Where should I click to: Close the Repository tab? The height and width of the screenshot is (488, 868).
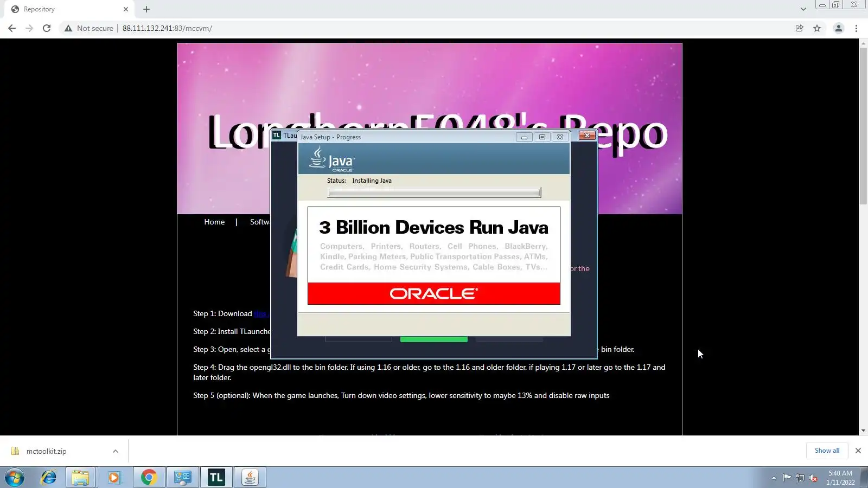click(x=126, y=9)
